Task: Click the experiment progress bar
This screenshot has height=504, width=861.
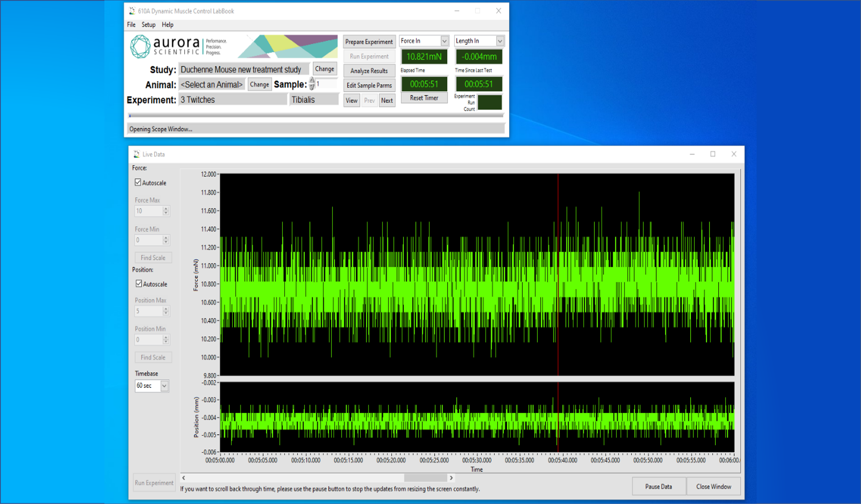Action: click(316, 116)
